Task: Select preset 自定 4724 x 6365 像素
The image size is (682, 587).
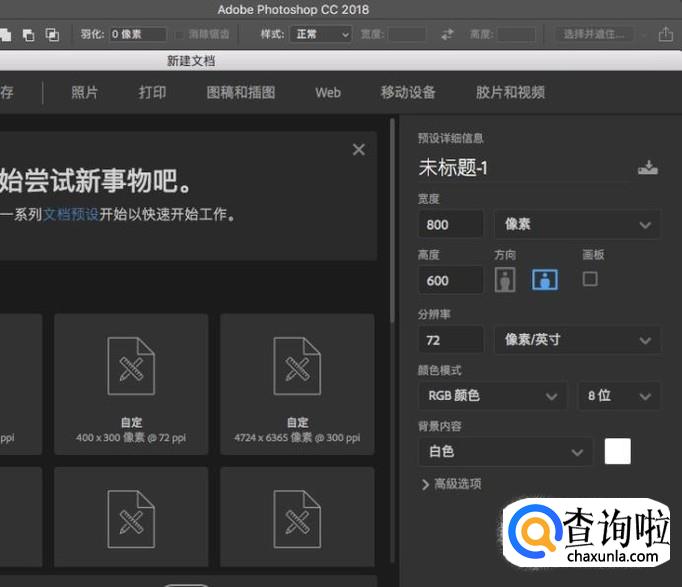Action: click(297, 384)
